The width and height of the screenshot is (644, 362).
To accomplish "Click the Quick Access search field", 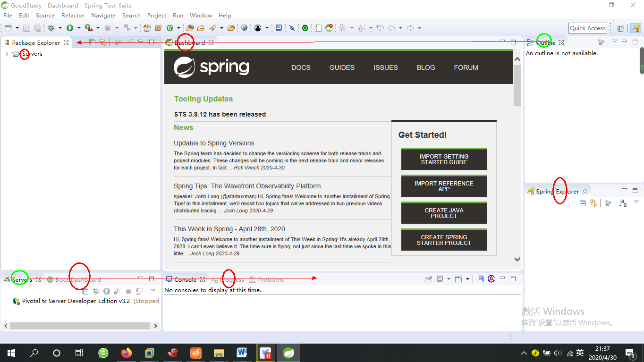I will pos(587,28).
